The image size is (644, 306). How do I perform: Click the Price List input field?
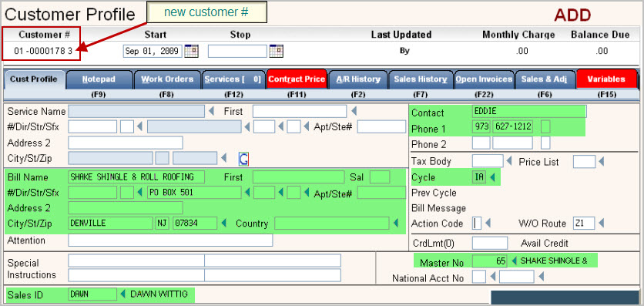pyautogui.click(x=585, y=161)
